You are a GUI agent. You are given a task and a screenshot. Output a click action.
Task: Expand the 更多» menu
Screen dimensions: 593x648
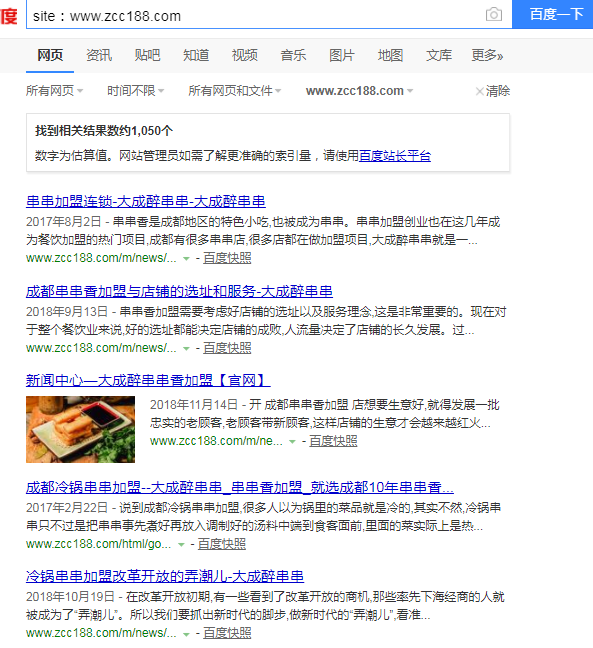pyautogui.click(x=487, y=55)
